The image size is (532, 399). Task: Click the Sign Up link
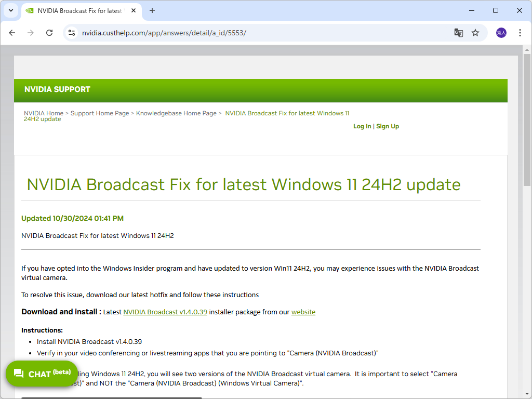click(388, 126)
